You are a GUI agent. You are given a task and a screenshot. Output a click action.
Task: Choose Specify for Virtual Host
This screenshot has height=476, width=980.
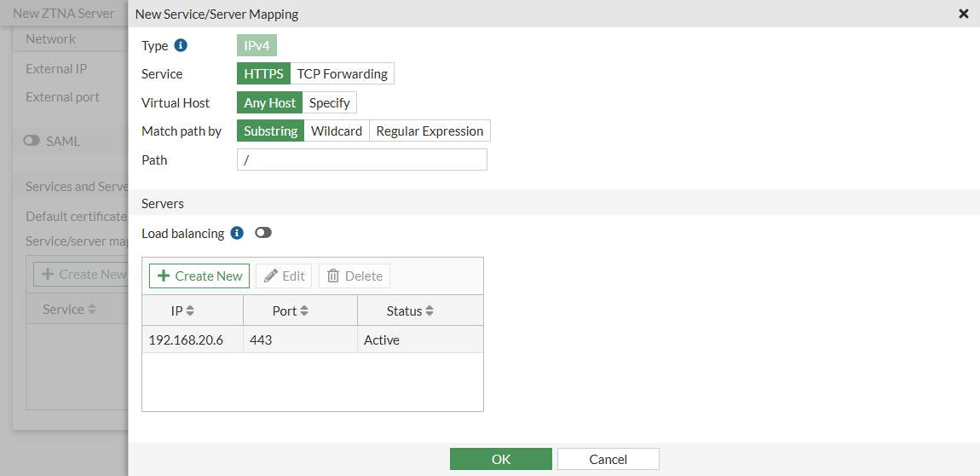pos(329,103)
